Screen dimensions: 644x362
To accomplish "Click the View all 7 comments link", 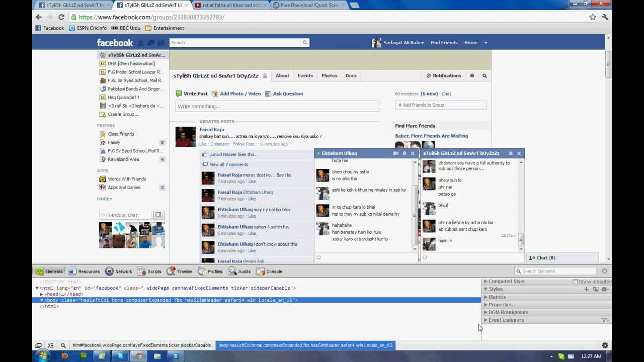I will tap(228, 164).
